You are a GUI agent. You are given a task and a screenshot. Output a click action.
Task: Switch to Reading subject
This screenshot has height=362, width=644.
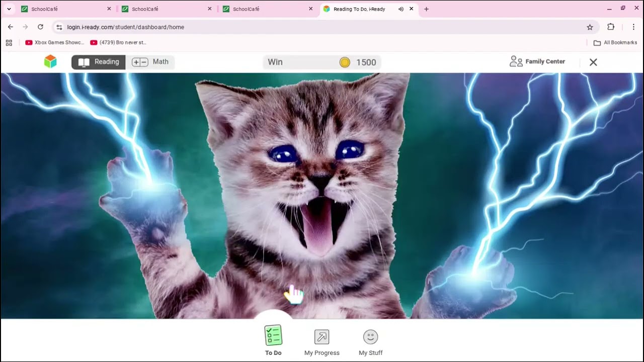99,62
